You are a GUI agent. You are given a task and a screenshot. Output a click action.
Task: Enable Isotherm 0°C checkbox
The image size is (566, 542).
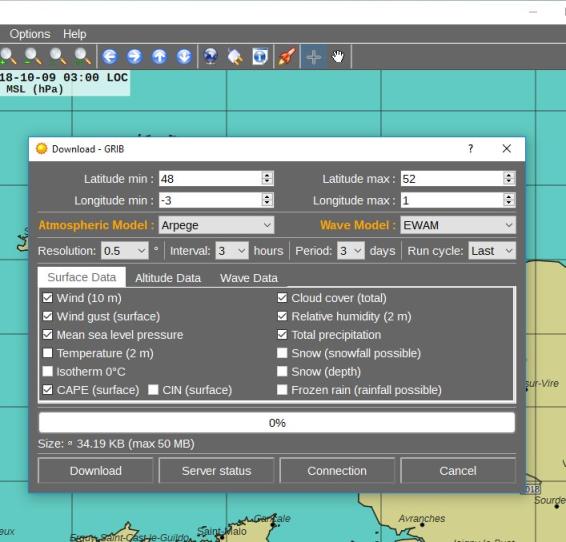coord(48,371)
